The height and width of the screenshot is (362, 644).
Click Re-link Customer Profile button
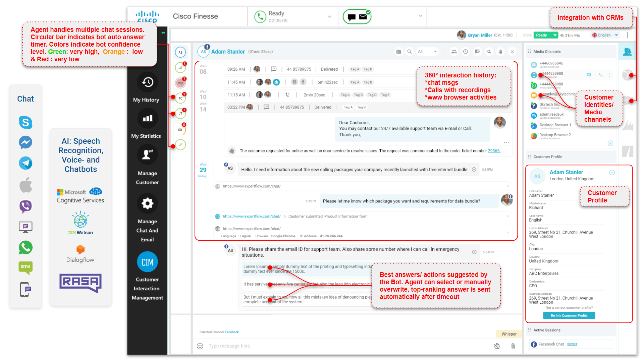571,316
